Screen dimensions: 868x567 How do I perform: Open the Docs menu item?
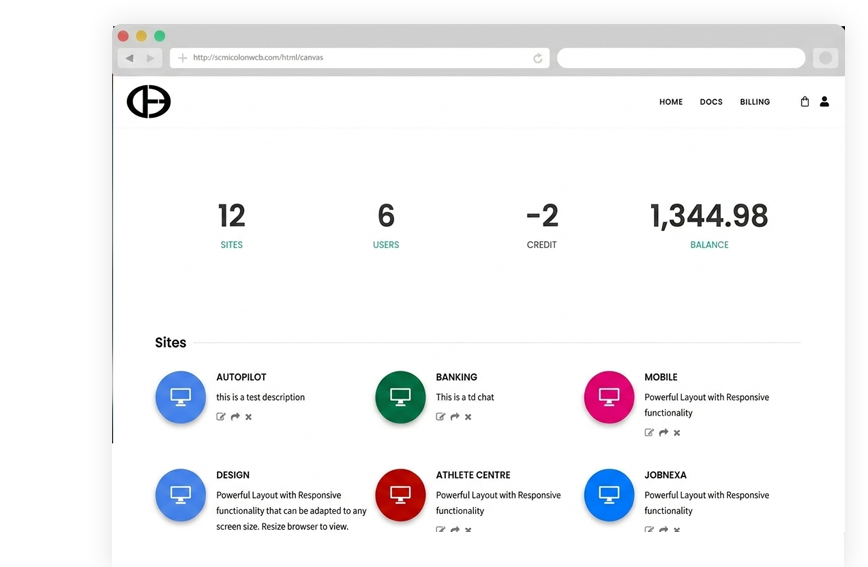point(711,102)
